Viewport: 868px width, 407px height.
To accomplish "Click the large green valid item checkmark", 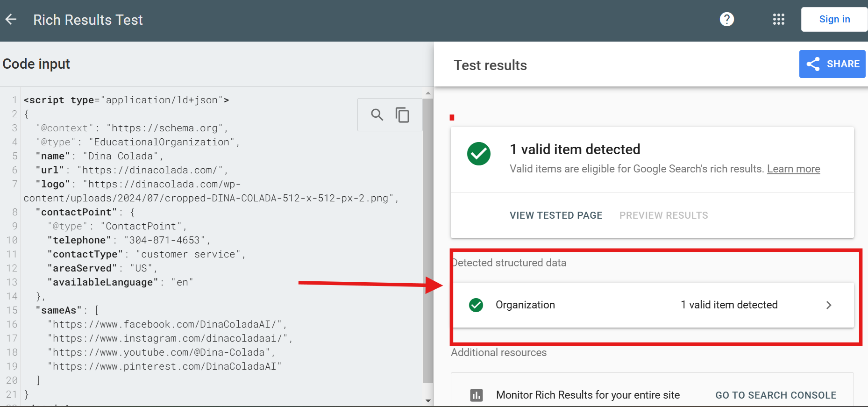I will 479,154.
